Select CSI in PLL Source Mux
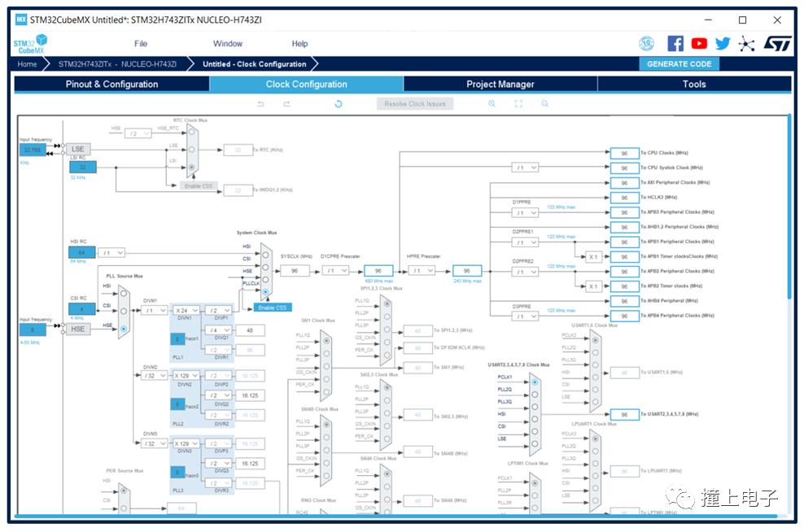Image resolution: width=804 pixels, height=532 pixels. [124, 311]
